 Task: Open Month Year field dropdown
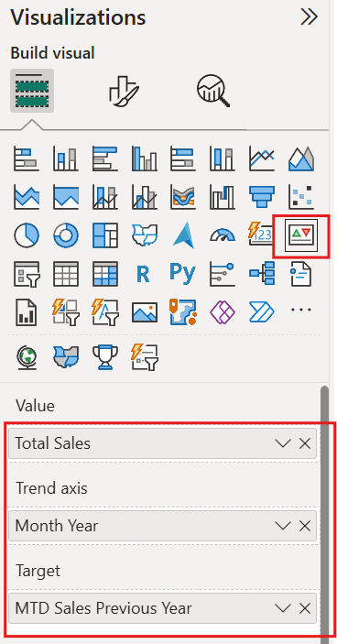click(x=283, y=526)
